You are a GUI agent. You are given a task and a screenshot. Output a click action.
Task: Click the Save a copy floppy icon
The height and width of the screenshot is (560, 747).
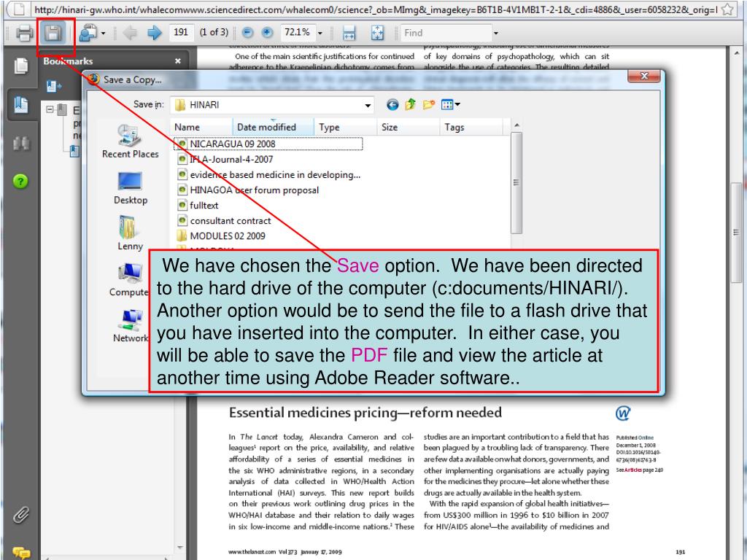tap(53, 33)
